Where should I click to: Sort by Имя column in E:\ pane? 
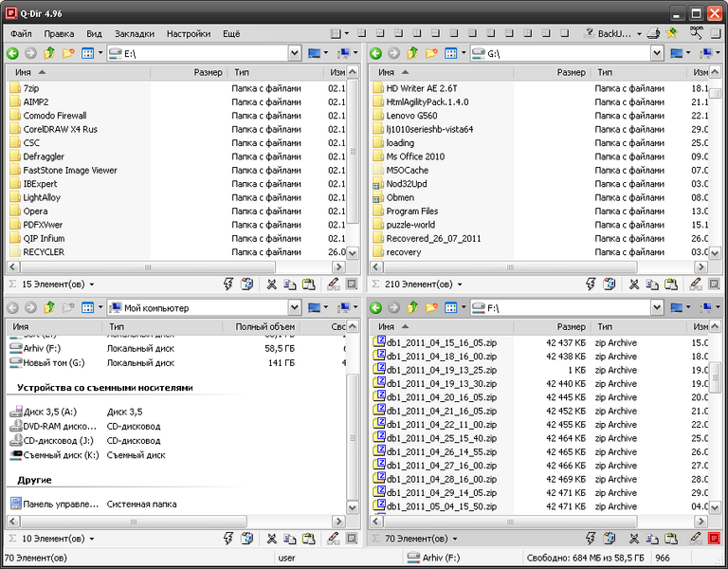coord(78,72)
